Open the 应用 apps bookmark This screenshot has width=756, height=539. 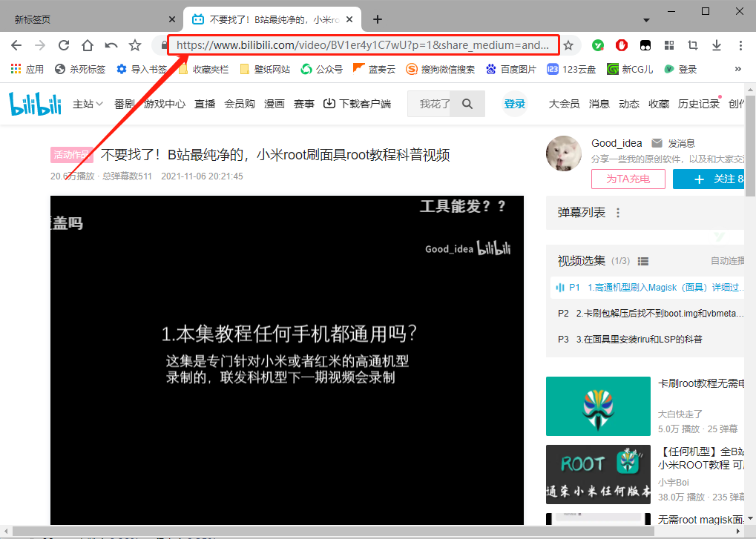tap(27, 70)
